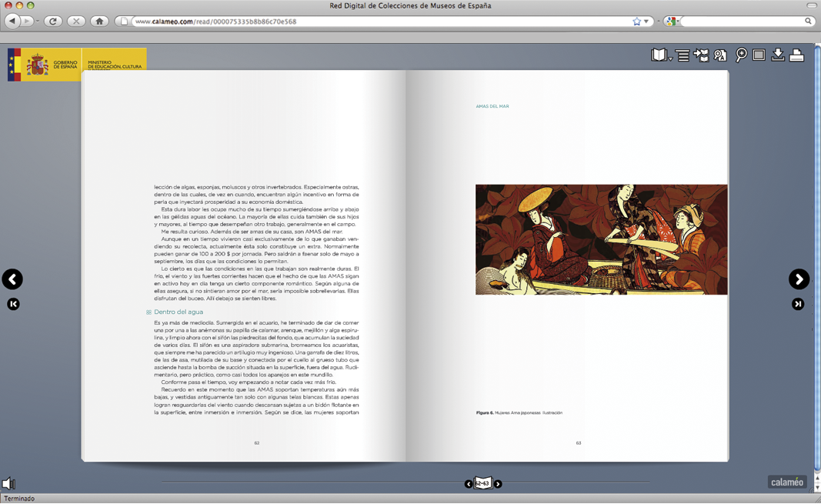Click the share publication icon
The image size is (821, 504).
point(701,55)
